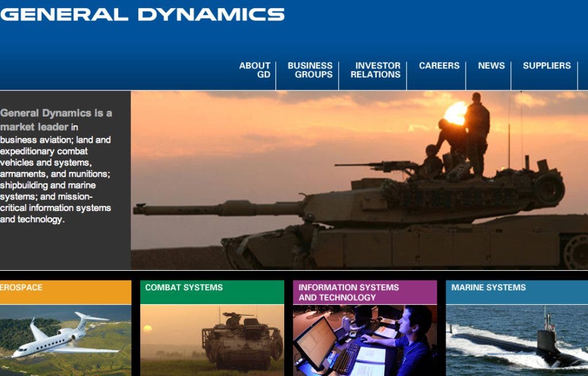
Task: Click the 'shipbuilding and marine' text line
Action: [48, 185]
